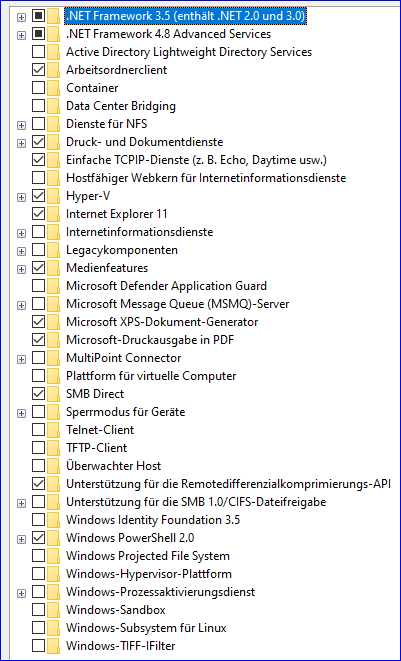The width and height of the screenshot is (401, 661).
Task: Uncheck the Arbeitsordnerclient checkbox
Action: click(x=38, y=70)
